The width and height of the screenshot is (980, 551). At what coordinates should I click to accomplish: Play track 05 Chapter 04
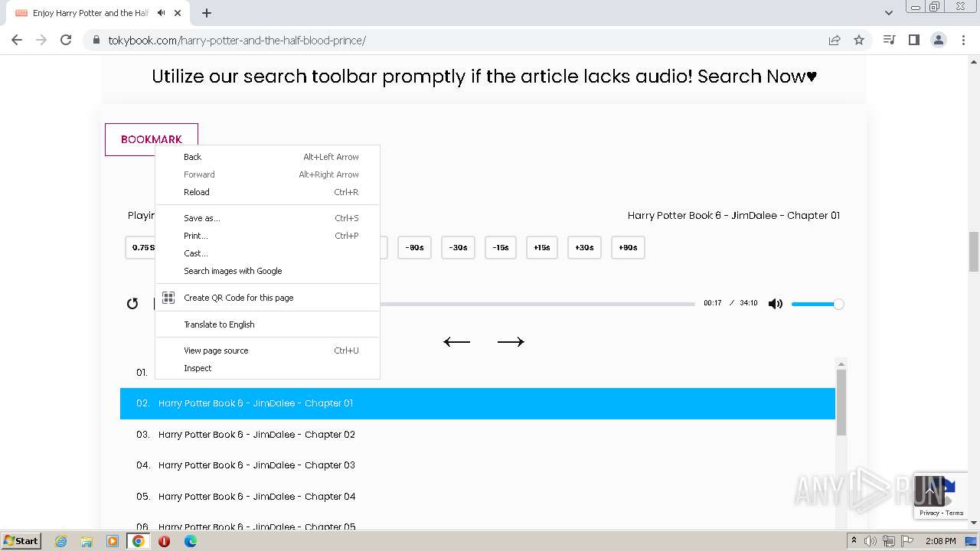477,497
